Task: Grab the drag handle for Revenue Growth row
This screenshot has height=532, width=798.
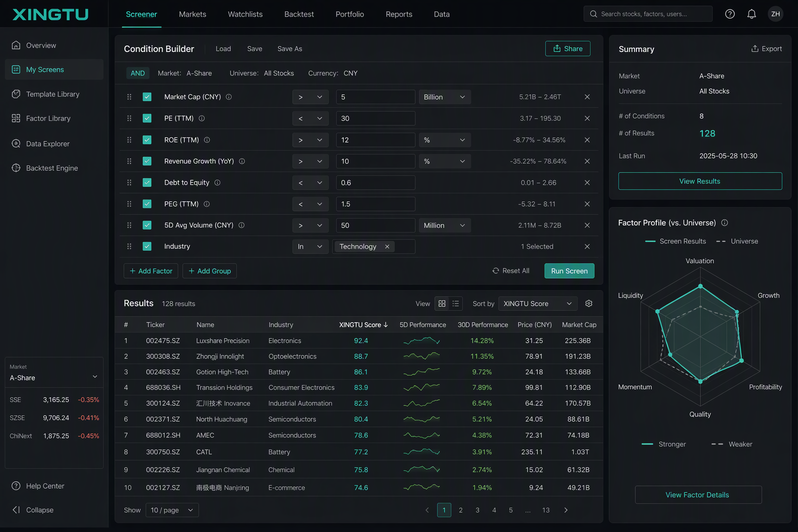Action: (129, 162)
